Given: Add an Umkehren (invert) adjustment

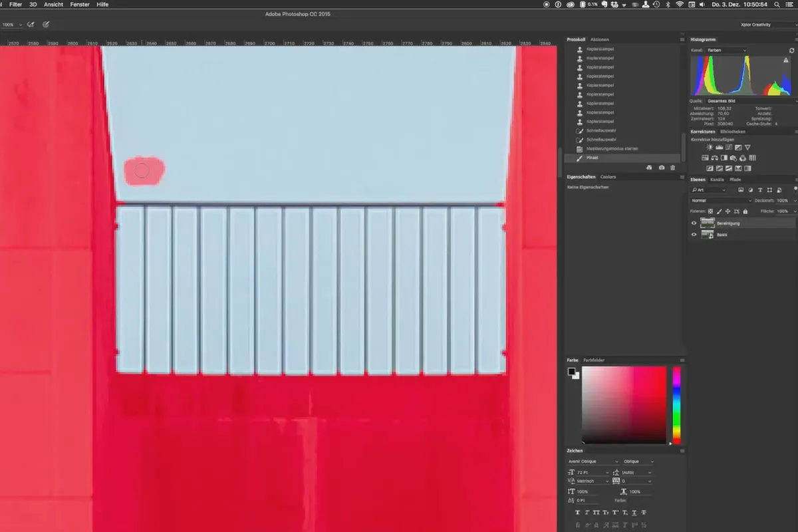Looking at the screenshot, I should 710,168.
